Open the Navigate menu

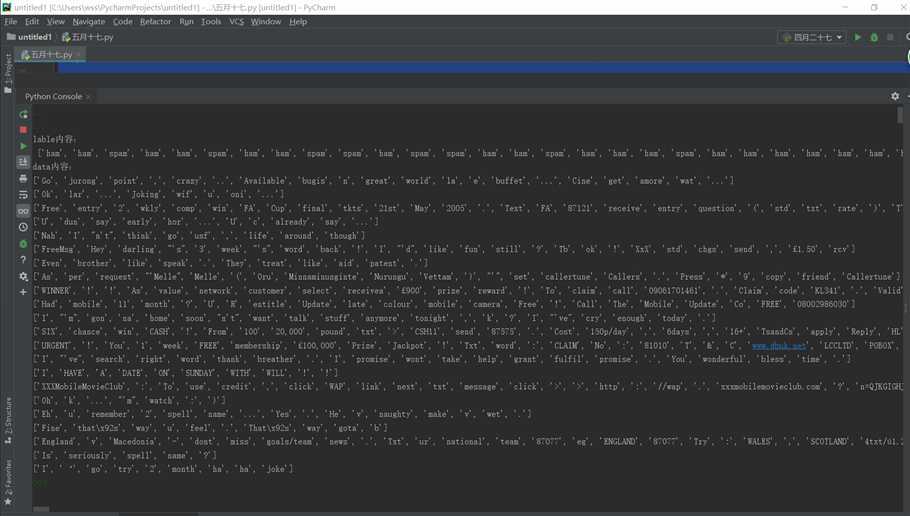pos(89,21)
